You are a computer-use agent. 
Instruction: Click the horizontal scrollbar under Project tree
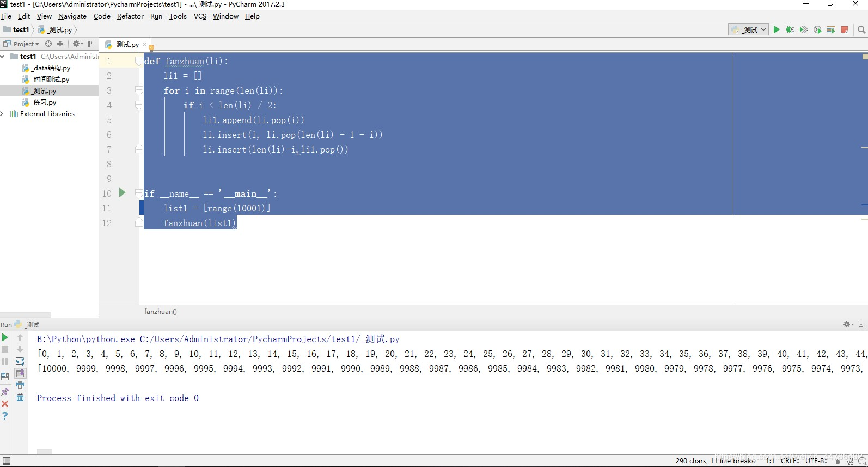26,314
